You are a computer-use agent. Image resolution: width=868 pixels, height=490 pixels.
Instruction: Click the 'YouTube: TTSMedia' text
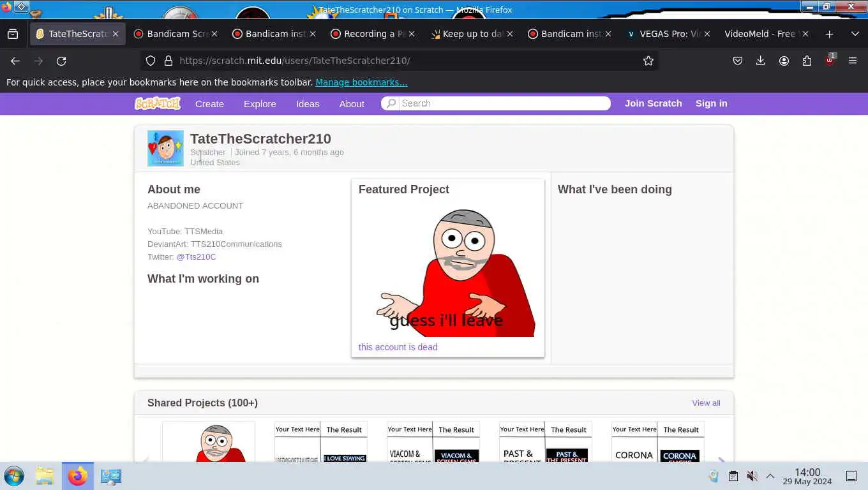(x=185, y=231)
